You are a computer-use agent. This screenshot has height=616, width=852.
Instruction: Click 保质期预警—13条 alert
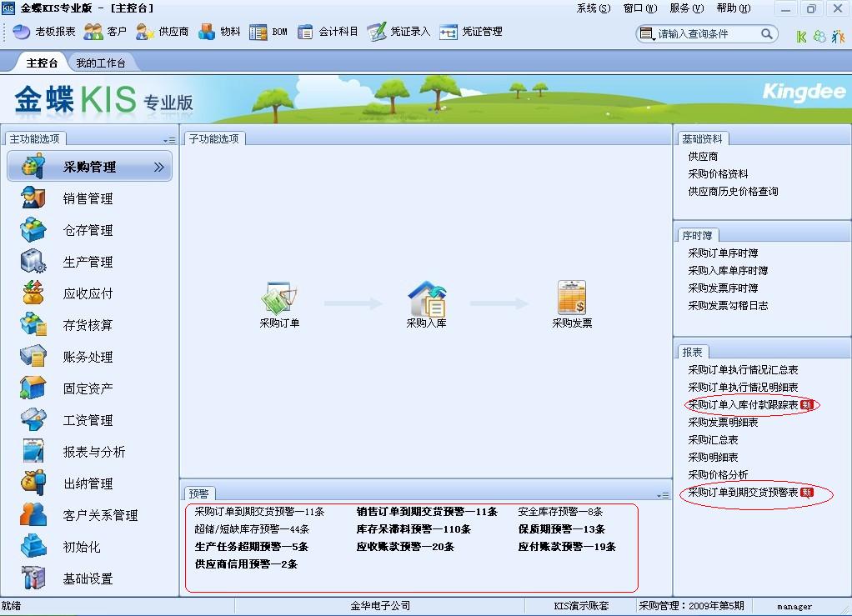pos(561,529)
